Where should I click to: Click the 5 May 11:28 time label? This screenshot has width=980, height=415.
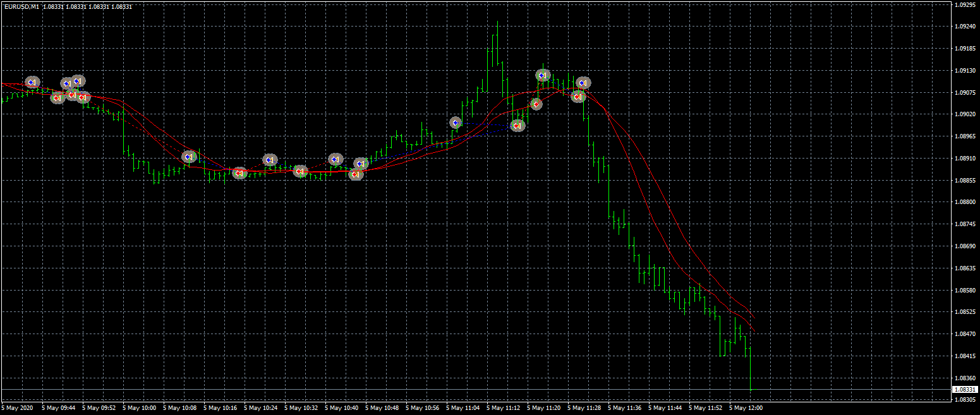(x=584, y=408)
